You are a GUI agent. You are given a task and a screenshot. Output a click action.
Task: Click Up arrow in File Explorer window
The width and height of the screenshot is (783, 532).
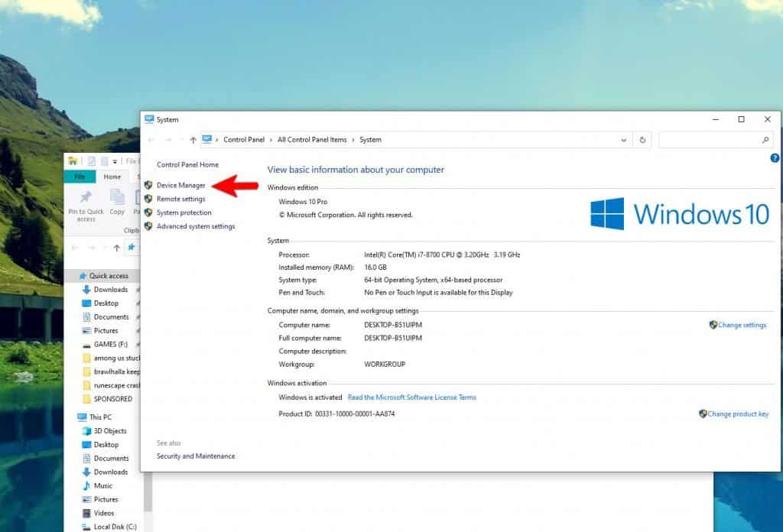(x=116, y=248)
